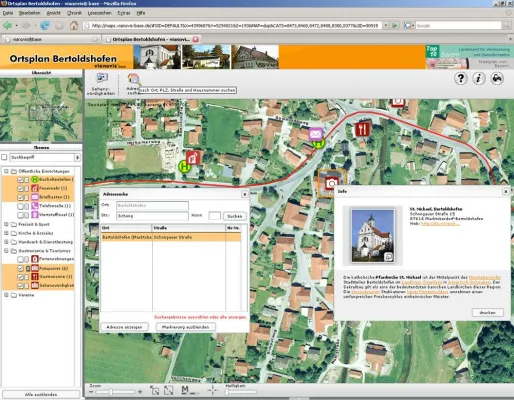Viewport: 514px width, 400px height.
Task: Expand the Freizeit & Sport folder
Action: coord(6,224)
